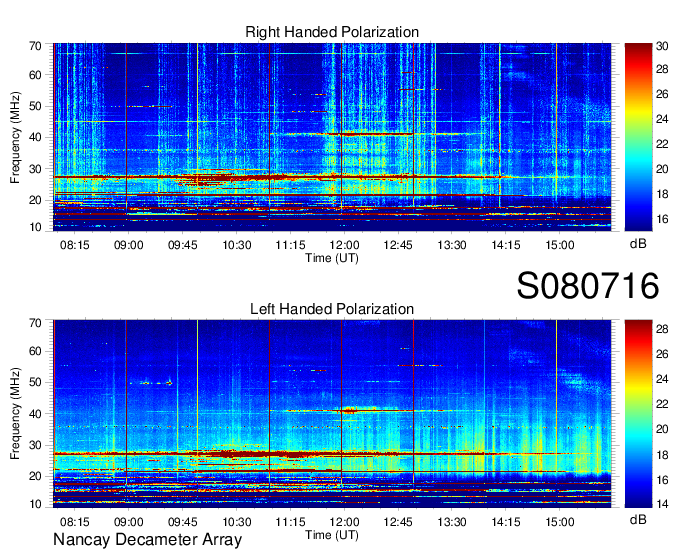
Task: Click the 08:15 tick label of top plot
Action: (x=75, y=245)
